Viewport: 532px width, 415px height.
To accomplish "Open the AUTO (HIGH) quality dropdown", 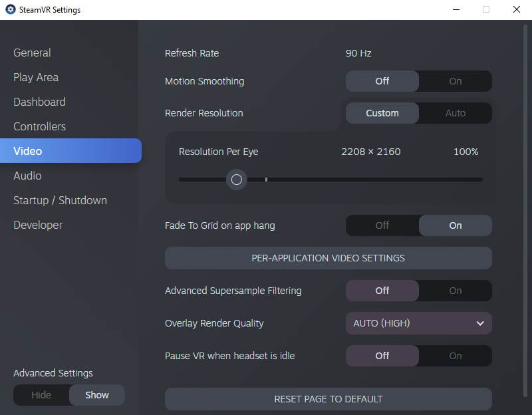I will click(419, 323).
